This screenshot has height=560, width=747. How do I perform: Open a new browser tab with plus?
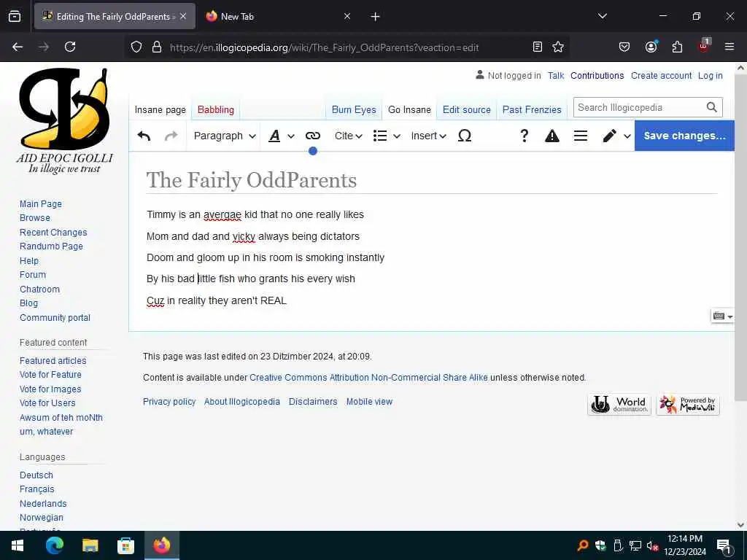[x=375, y=17]
